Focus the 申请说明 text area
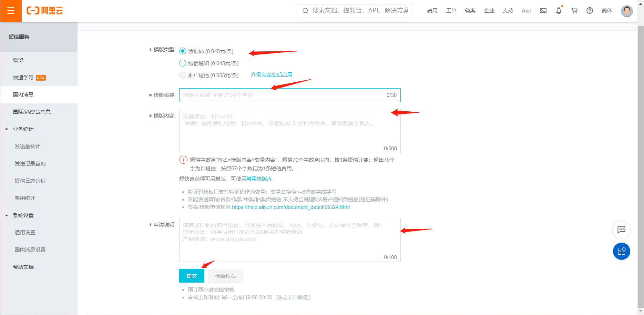The height and width of the screenshot is (315, 644). point(290,240)
